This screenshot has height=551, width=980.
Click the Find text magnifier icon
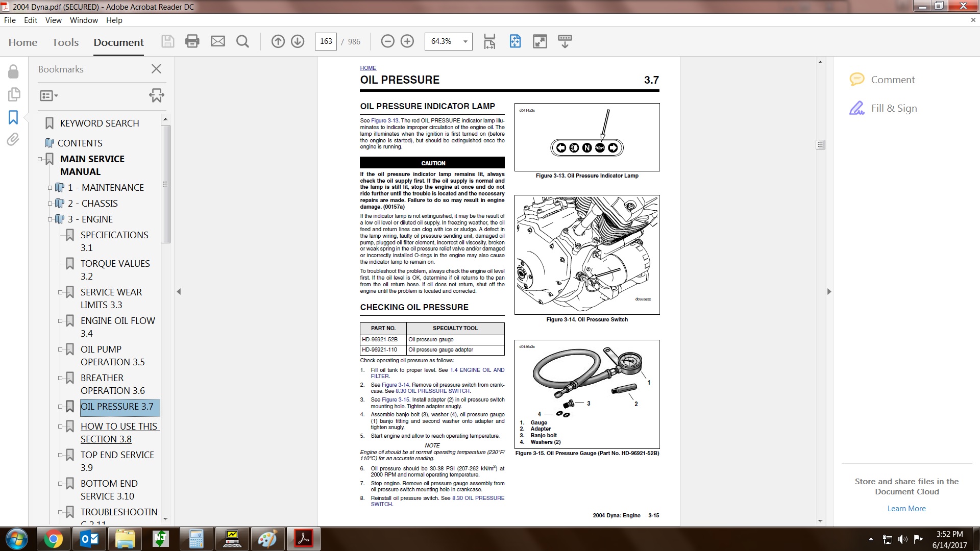(x=243, y=41)
